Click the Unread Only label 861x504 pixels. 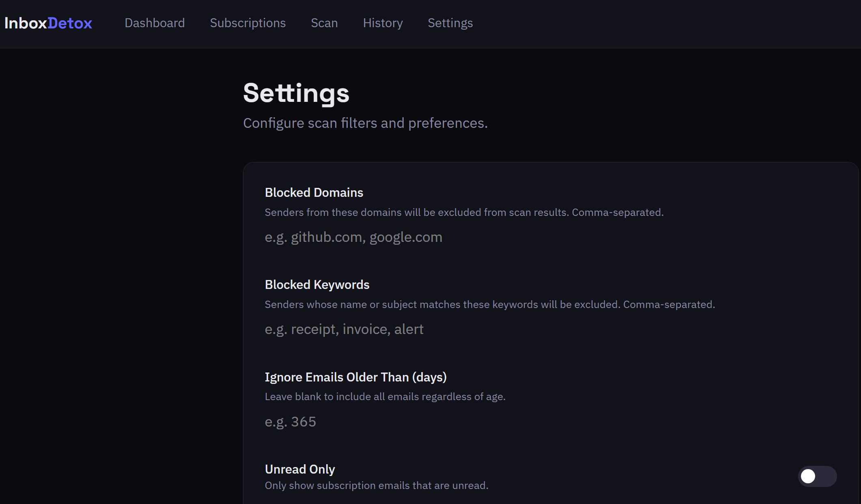tap(299, 469)
